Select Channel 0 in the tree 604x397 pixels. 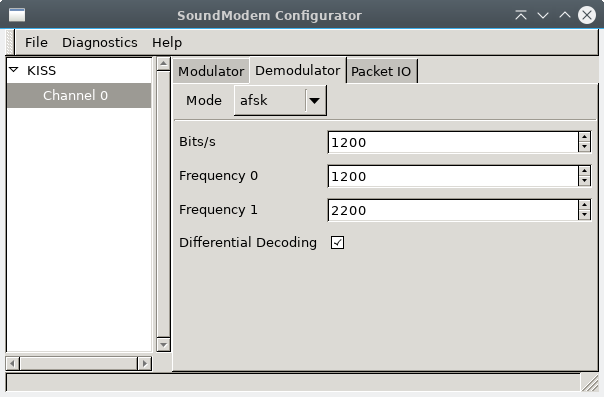click(79, 95)
